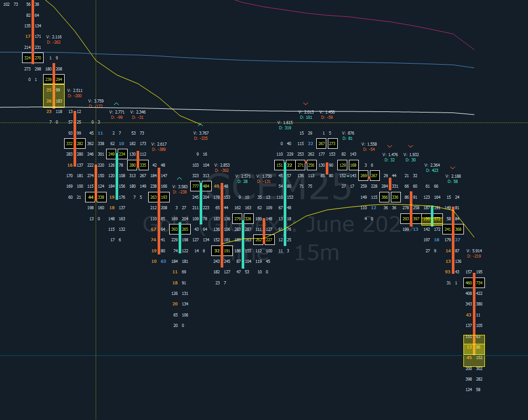Viewport: 528px width, 420px height.
Task: Click the volume label 'V: 2.617'
Action: coord(159,144)
